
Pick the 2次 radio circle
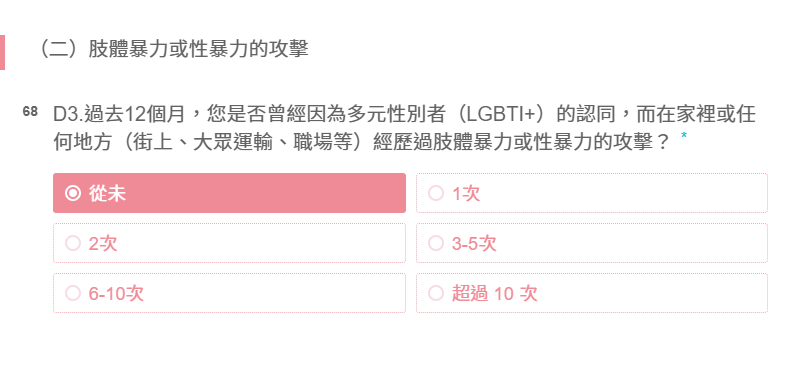point(73,244)
